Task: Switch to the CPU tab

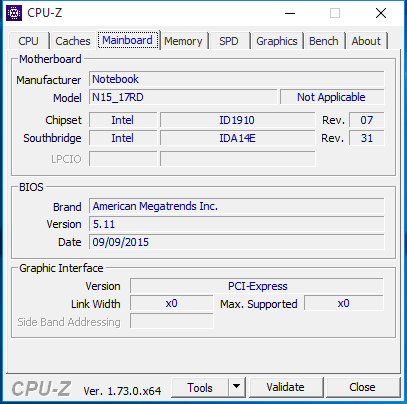Action: click(29, 41)
